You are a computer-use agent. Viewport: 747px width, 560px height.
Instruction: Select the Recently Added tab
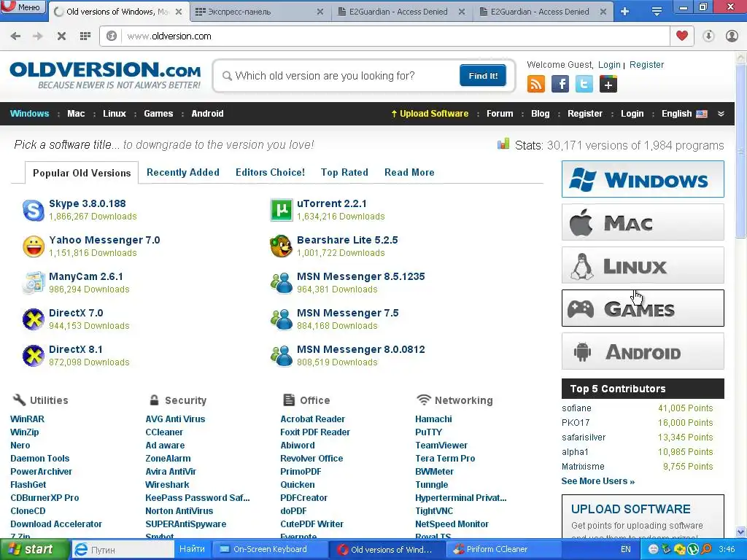coord(183,172)
